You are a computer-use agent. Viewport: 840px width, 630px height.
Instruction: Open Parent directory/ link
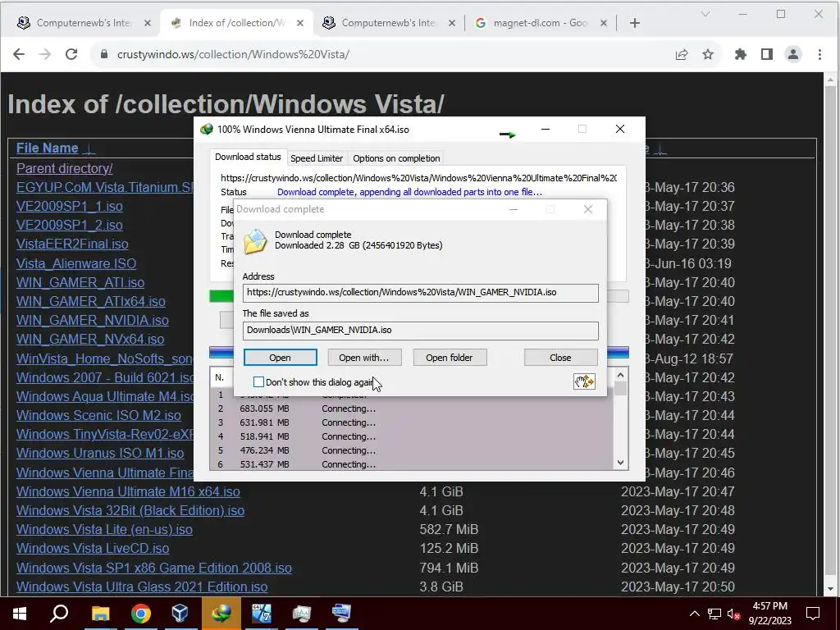click(x=64, y=168)
